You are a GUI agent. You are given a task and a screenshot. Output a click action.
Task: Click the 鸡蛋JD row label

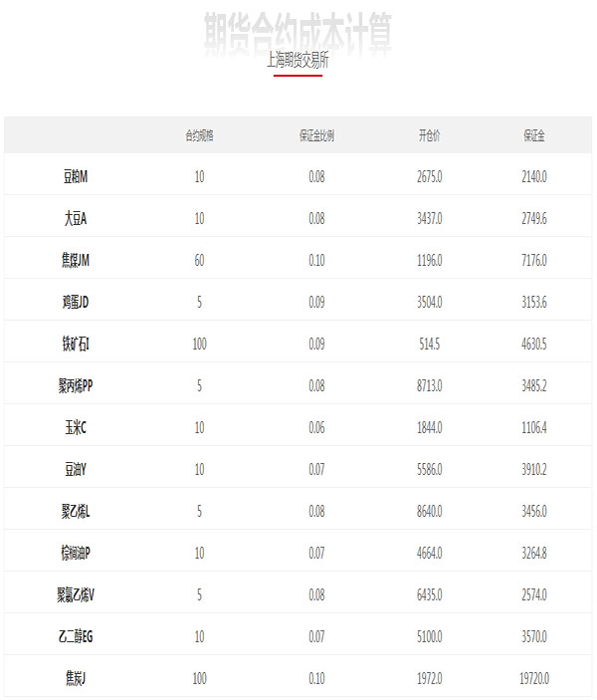pos(76,303)
